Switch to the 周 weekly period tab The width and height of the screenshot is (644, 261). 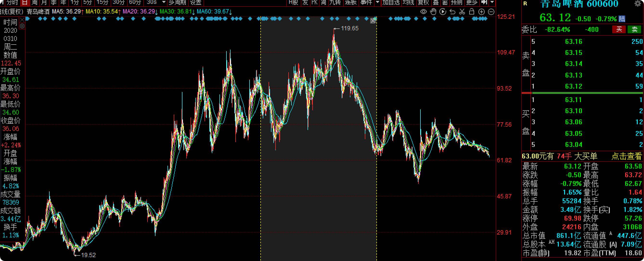35,2
